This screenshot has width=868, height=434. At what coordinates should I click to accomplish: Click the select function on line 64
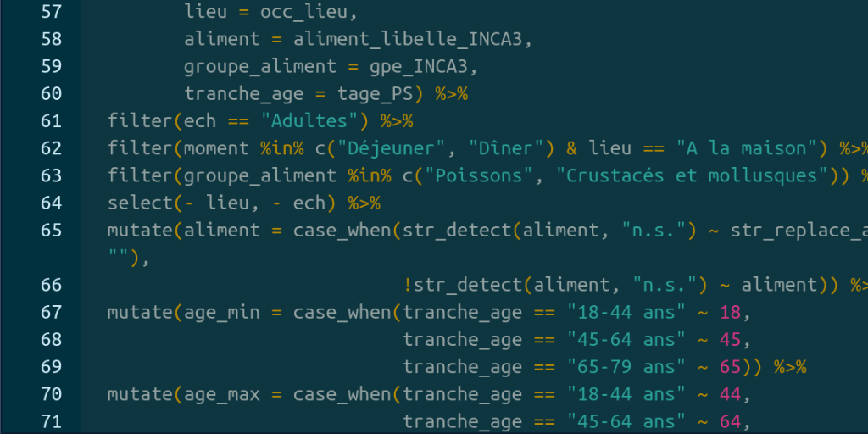click(x=141, y=203)
